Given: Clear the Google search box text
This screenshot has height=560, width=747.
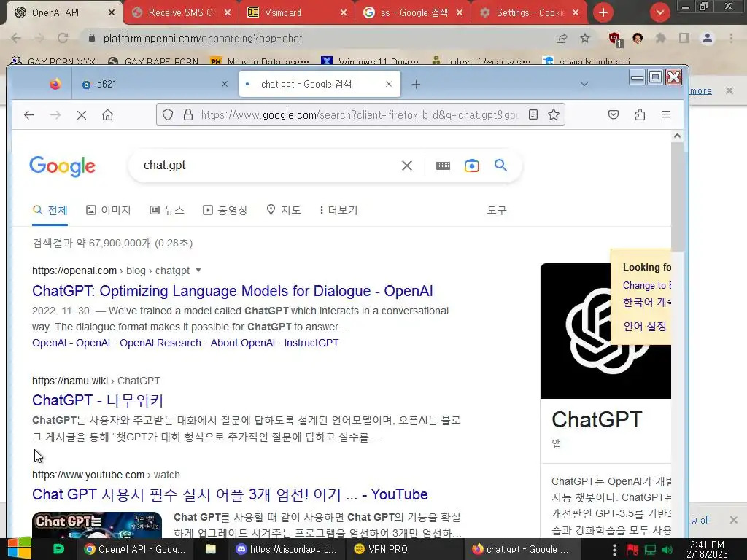Looking at the screenshot, I should (407, 166).
